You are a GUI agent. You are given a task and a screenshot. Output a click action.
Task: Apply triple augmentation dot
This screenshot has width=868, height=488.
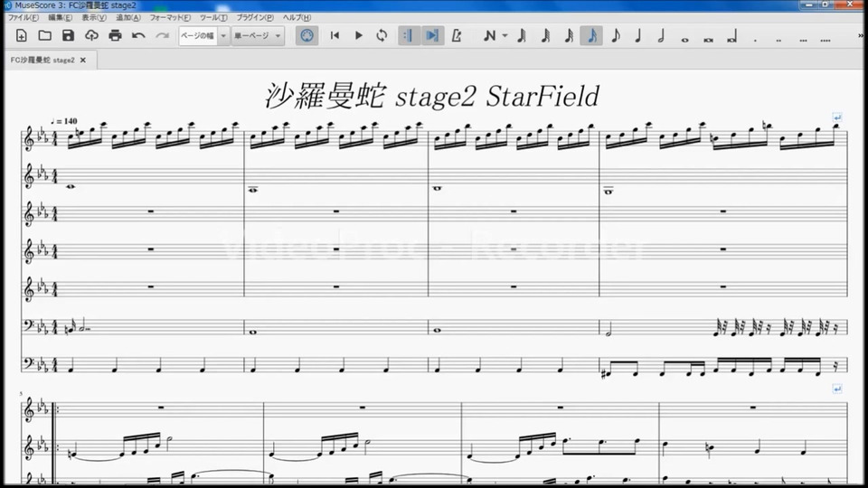point(803,39)
